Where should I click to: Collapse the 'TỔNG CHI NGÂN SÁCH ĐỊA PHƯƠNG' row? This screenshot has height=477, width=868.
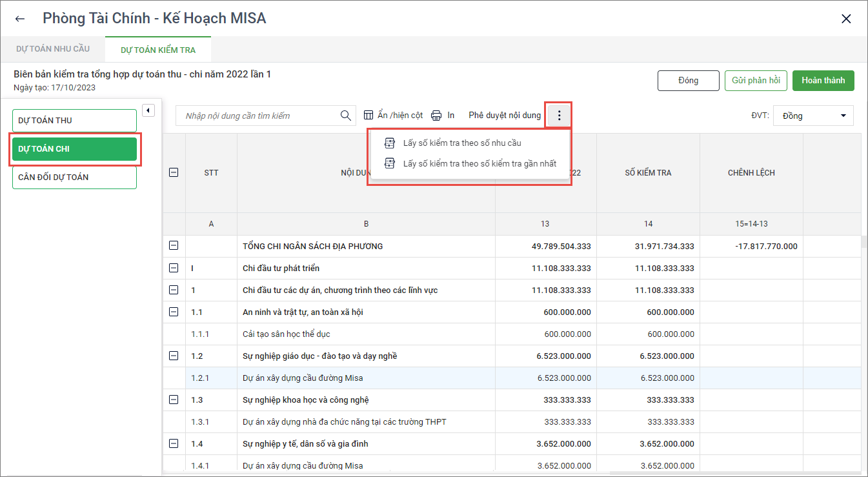pyautogui.click(x=174, y=246)
